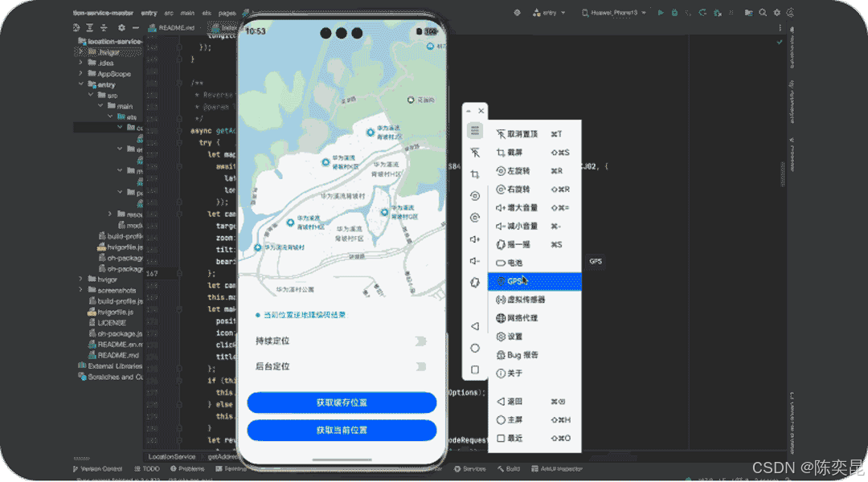Select 取消置顶 in the emulator menu
868x482 pixels.
(x=534, y=134)
